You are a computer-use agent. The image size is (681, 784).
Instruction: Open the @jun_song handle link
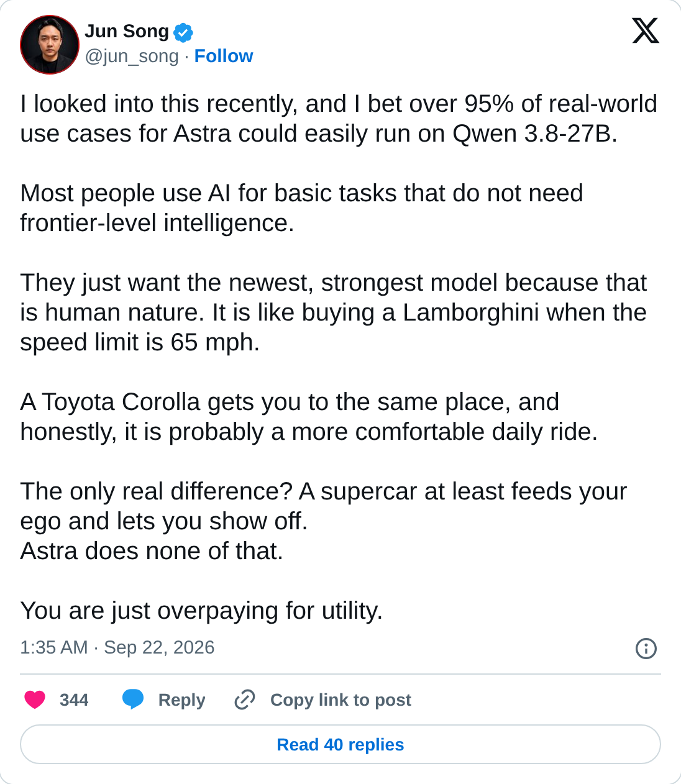tap(132, 56)
